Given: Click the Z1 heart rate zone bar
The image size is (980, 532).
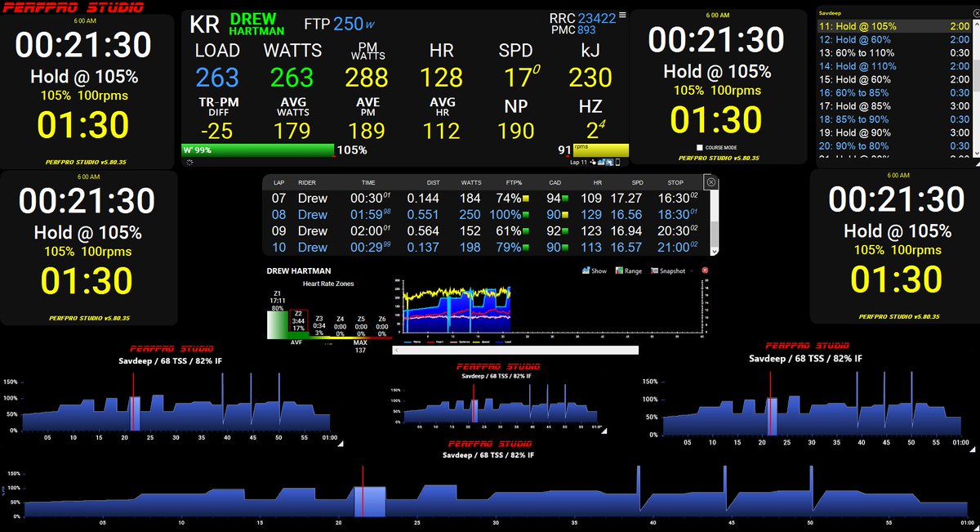Looking at the screenshot, I should click(278, 324).
